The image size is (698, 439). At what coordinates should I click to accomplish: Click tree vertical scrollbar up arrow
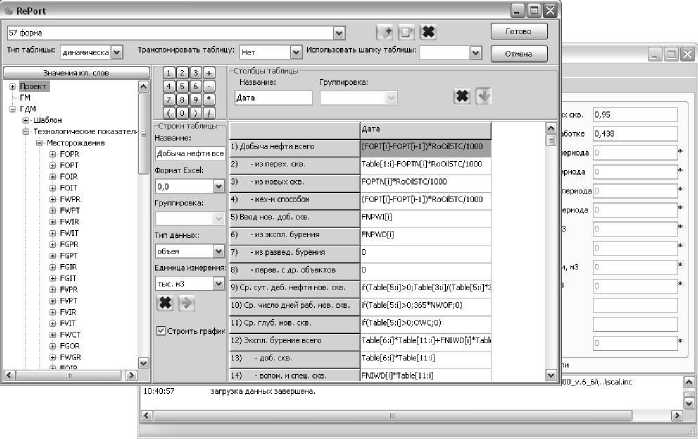[143, 86]
